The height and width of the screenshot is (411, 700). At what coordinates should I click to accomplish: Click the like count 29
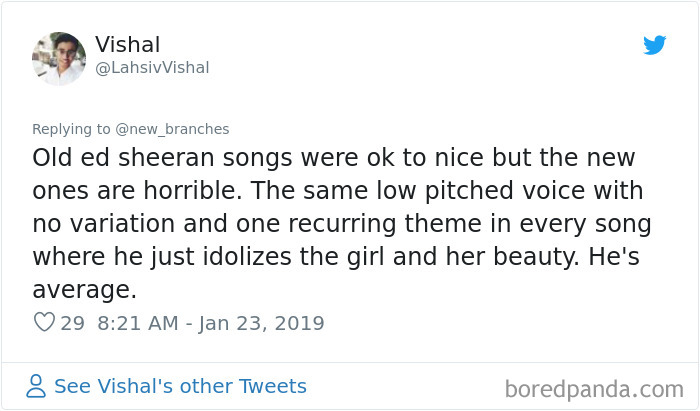point(72,323)
